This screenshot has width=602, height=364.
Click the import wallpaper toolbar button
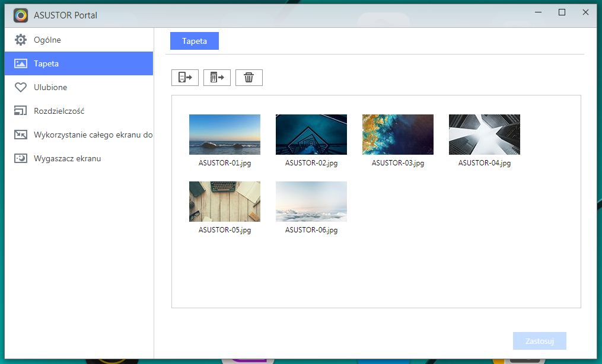[185, 78]
